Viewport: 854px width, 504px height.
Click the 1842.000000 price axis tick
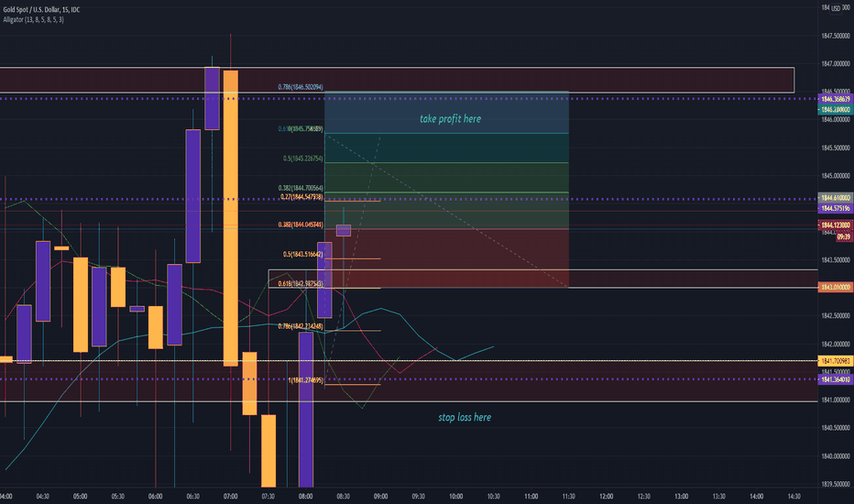pyautogui.click(x=836, y=344)
